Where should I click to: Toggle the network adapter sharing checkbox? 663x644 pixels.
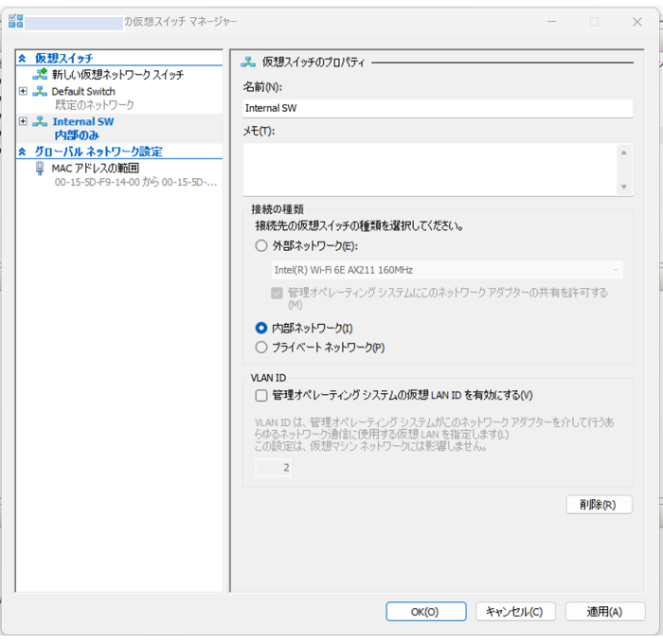(x=277, y=293)
